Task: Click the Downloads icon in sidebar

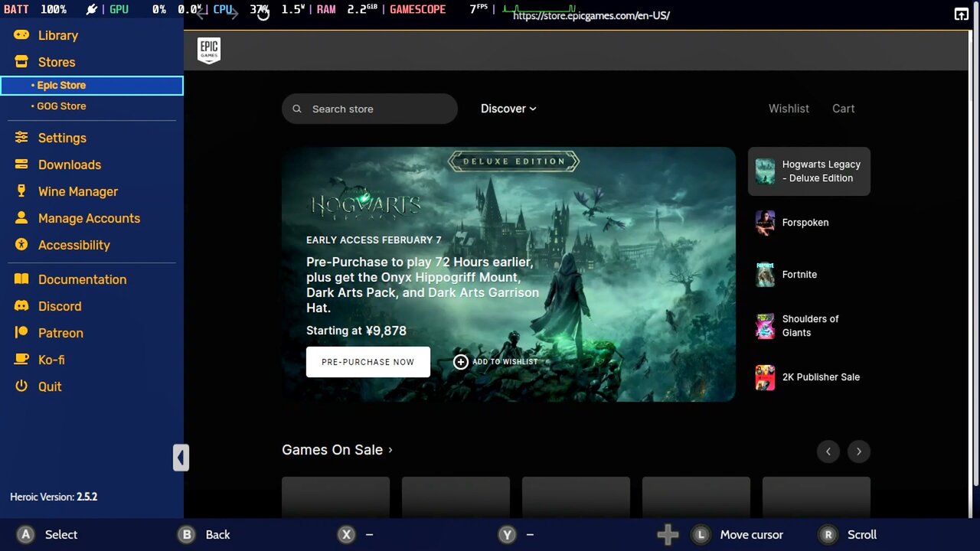Action: 21,165
